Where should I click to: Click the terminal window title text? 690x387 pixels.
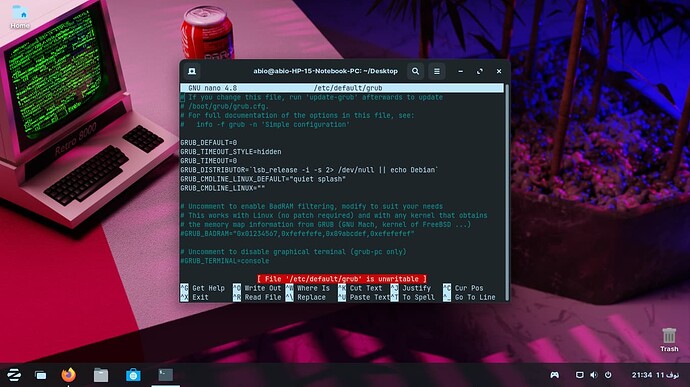point(325,71)
